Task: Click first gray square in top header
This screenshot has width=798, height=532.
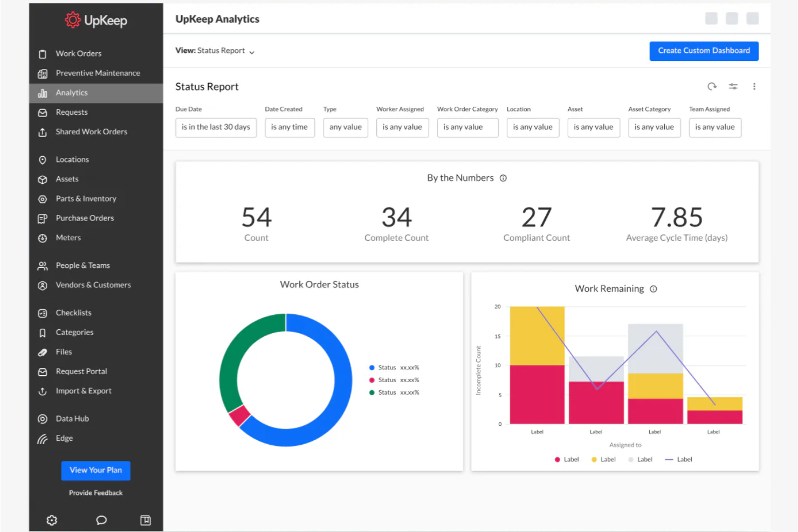Action: click(711, 18)
